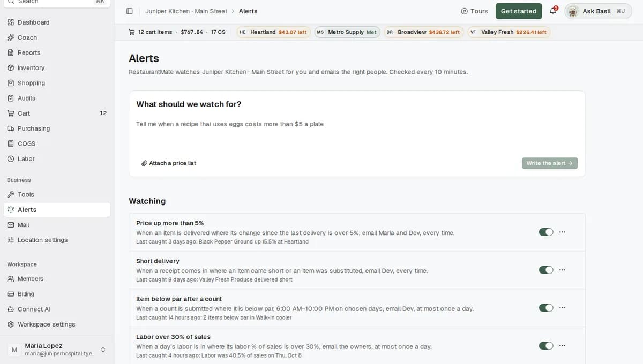
Task: Click the Search box
Action: point(57,2)
